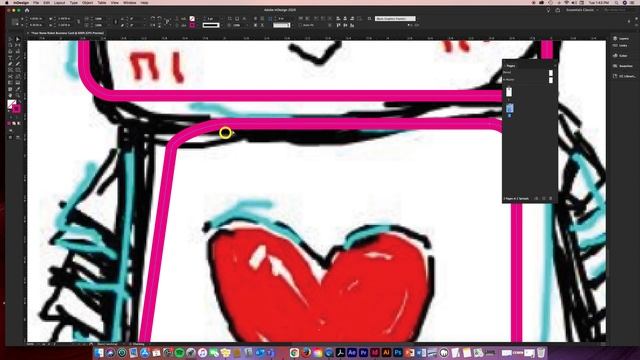The image size is (640, 360).
Task: Toggle the Auto-Fit checkbox
Action: (301, 25)
